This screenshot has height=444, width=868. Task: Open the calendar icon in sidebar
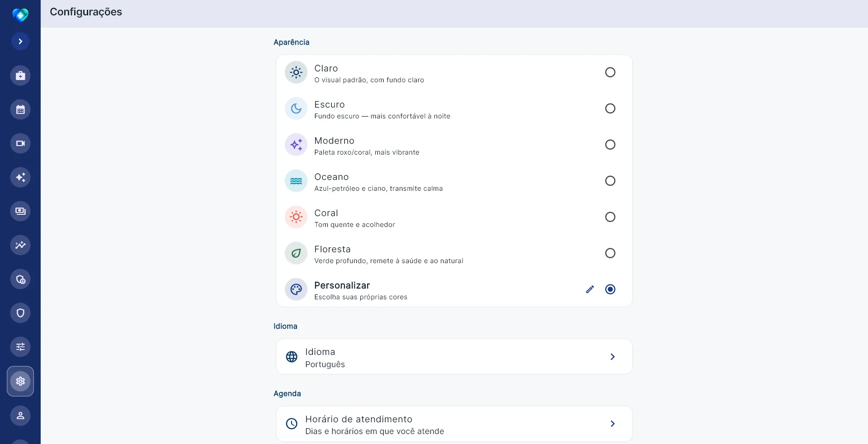tap(20, 109)
